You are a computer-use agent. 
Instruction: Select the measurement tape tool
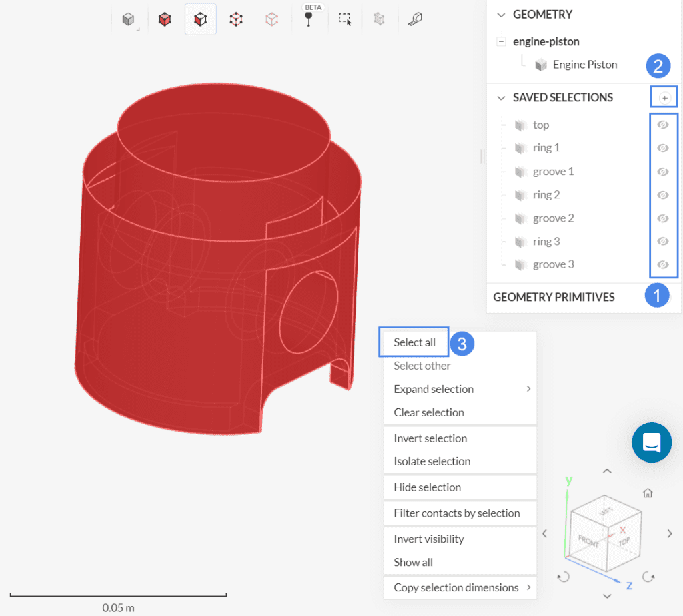(x=414, y=19)
